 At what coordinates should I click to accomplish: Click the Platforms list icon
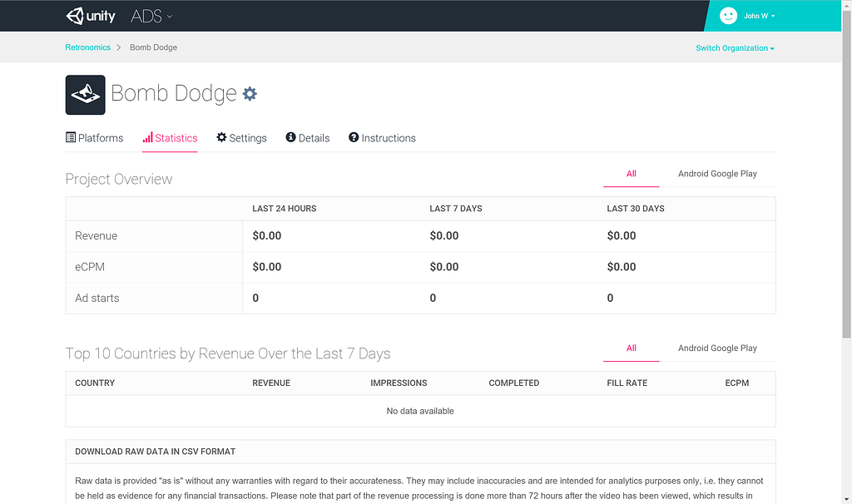tap(71, 137)
